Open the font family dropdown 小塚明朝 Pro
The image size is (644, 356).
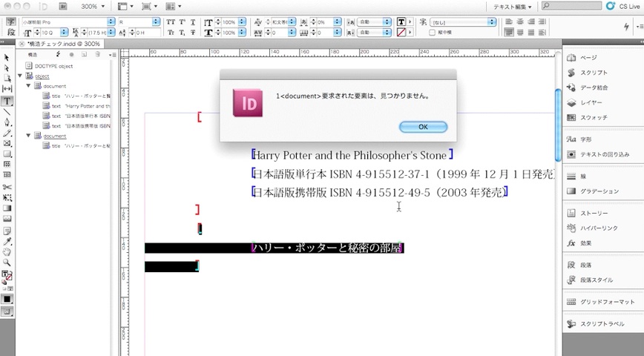click(x=111, y=22)
